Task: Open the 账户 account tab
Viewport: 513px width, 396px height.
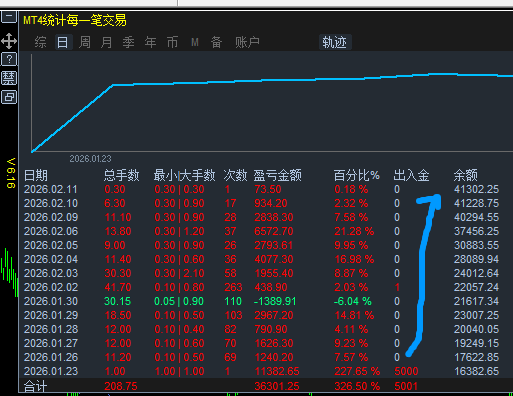Action: coord(247,42)
